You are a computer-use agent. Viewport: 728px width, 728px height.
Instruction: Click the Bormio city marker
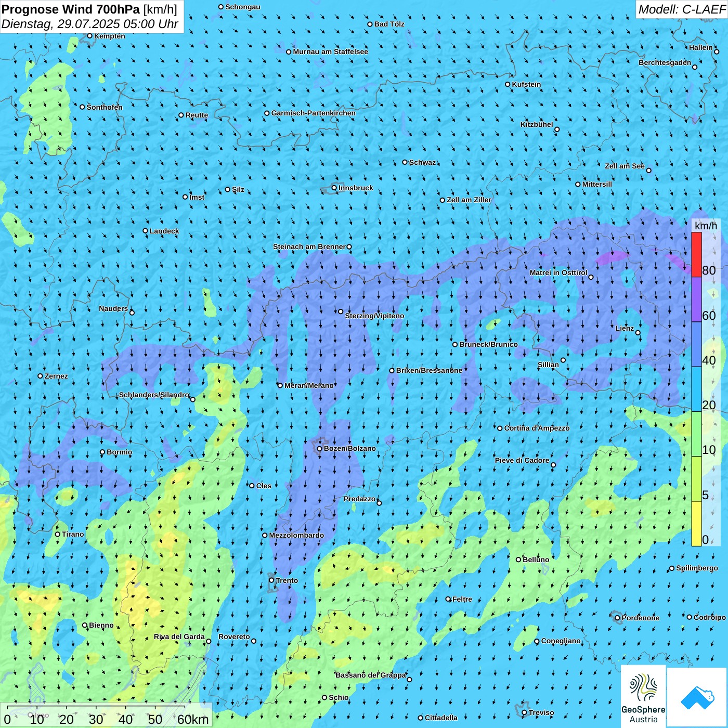(x=102, y=452)
